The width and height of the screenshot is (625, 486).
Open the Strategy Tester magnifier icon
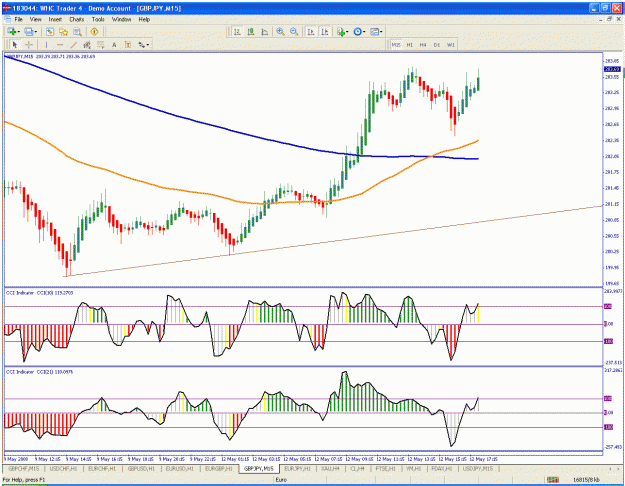(77, 31)
